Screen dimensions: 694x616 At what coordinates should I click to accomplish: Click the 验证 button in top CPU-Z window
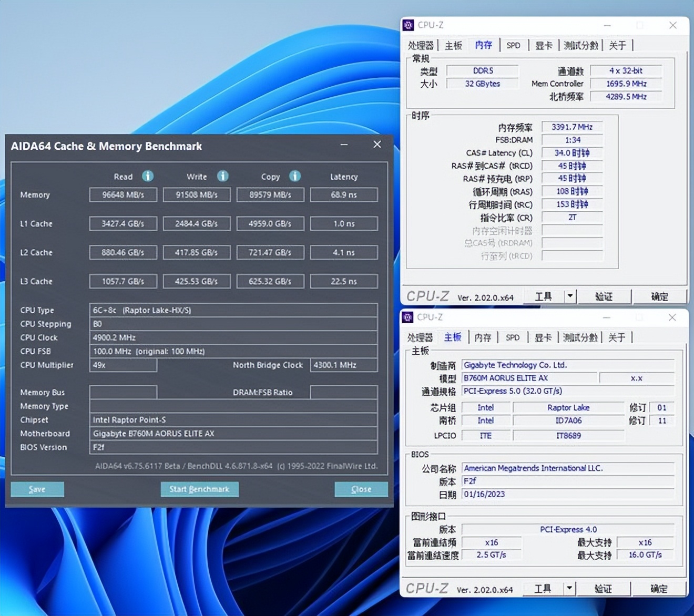[x=604, y=296]
